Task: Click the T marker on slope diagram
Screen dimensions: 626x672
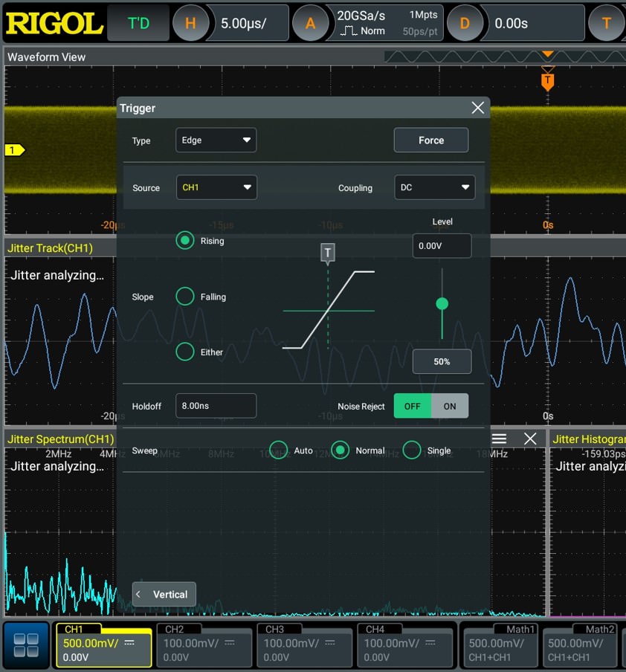Action: click(328, 253)
